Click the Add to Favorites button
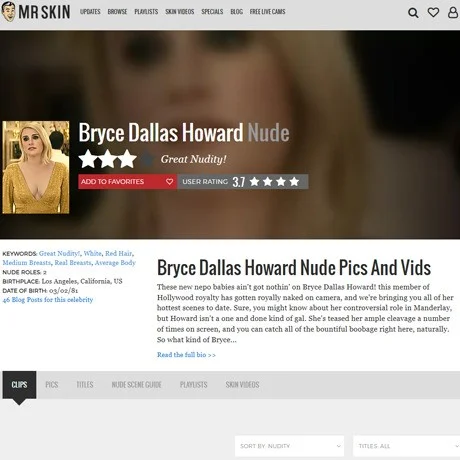460x460 pixels. point(127,182)
